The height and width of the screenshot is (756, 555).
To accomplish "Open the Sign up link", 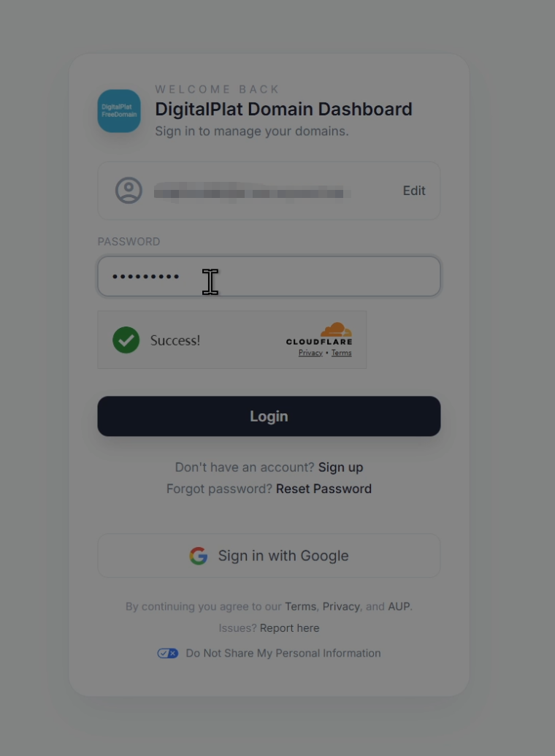I will pyautogui.click(x=340, y=467).
